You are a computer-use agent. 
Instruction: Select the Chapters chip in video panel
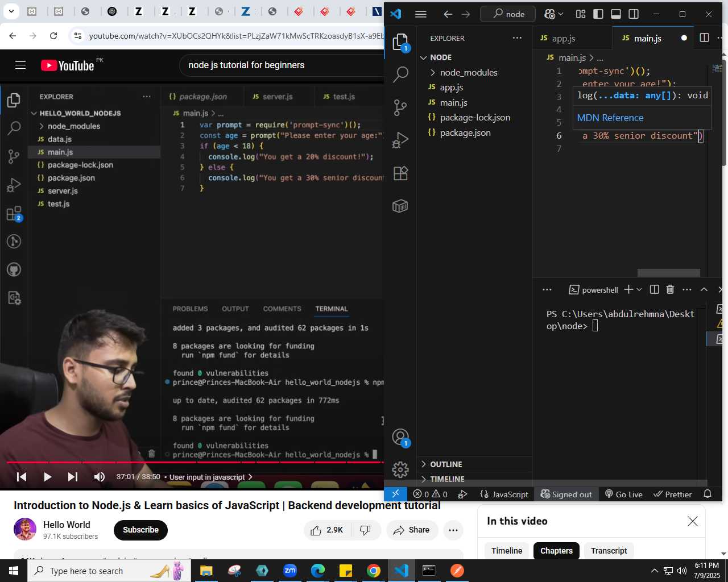pyautogui.click(x=556, y=551)
